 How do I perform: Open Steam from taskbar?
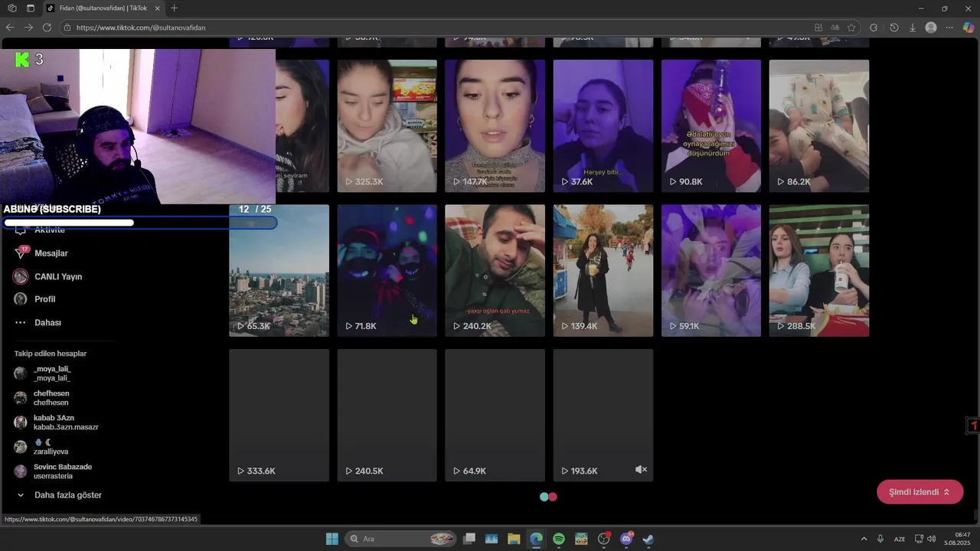[648, 539]
